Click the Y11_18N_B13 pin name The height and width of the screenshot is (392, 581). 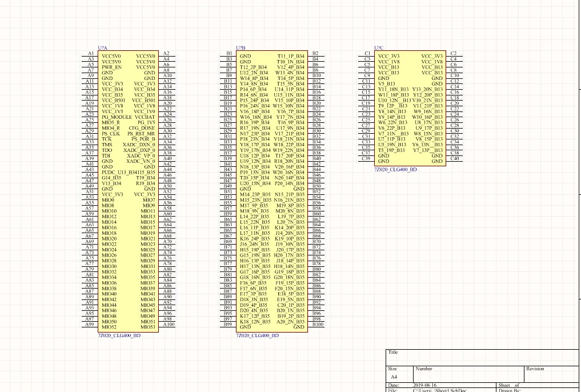click(x=394, y=89)
